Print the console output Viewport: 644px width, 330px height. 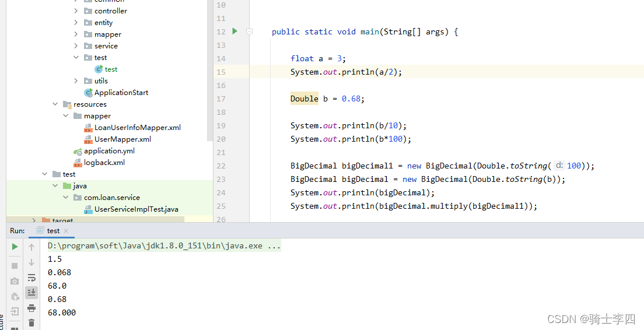32,308
